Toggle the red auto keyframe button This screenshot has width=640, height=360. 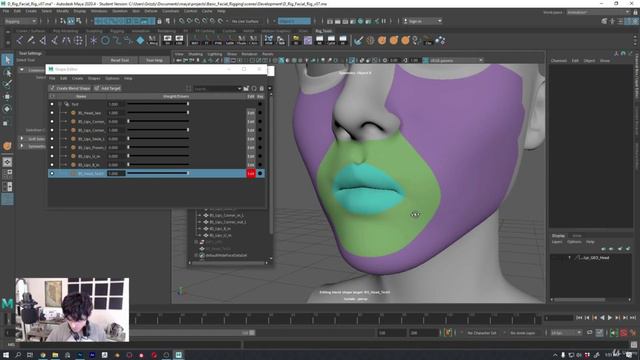pyautogui.click(x=623, y=333)
